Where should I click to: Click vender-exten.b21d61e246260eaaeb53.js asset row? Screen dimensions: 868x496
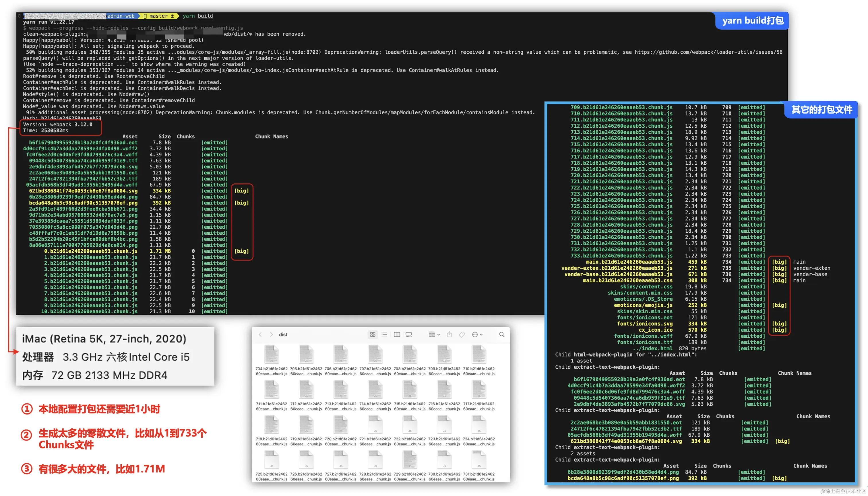click(x=696, y=268)
